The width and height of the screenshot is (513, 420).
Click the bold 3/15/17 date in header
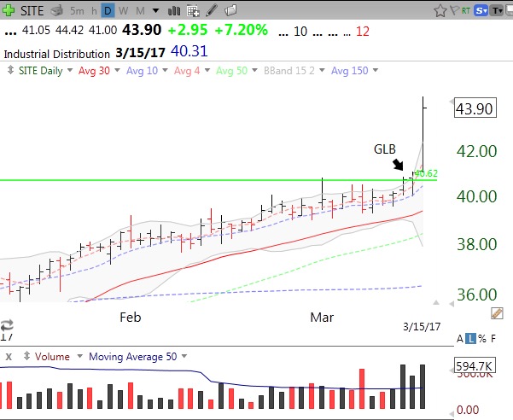[x=140, y=53]
